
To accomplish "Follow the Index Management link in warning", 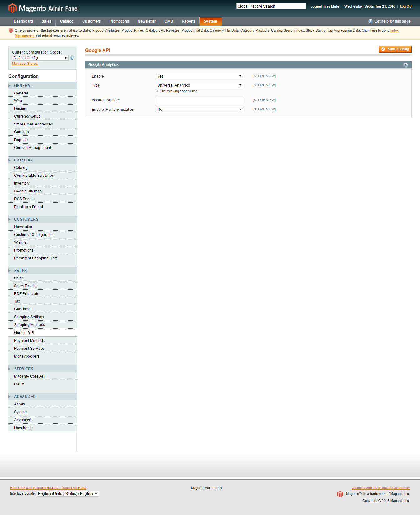I will click(x=394, y=31).
